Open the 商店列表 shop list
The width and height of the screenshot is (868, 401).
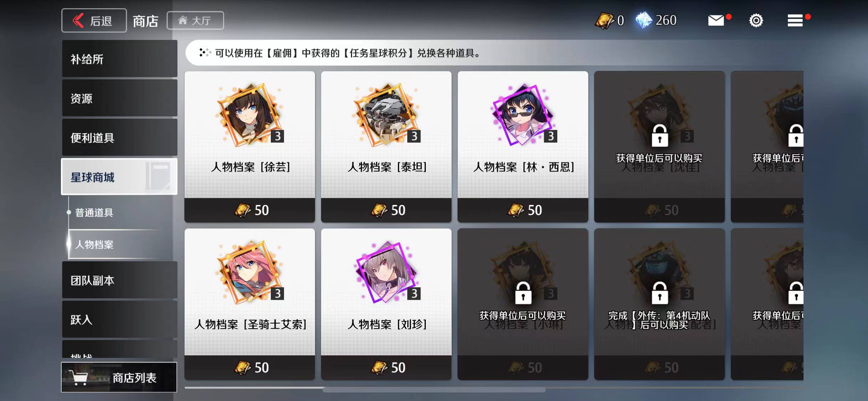119,377
